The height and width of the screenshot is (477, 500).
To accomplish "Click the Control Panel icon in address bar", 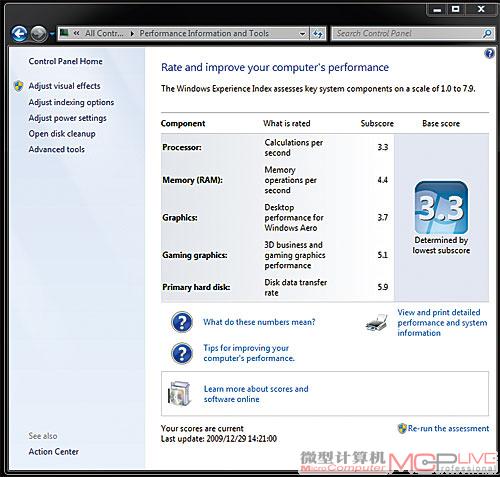I will tap(64, 33).
